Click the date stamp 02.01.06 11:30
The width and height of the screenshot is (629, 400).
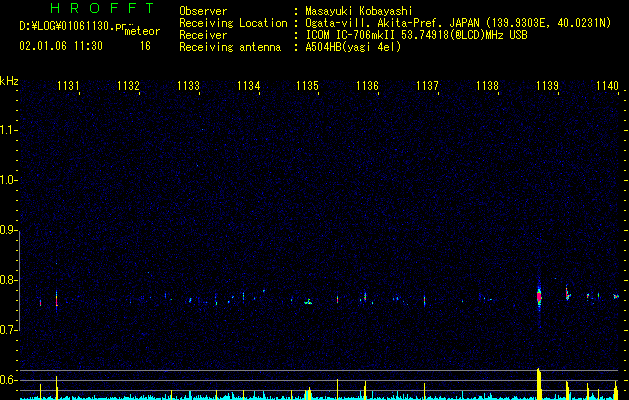tap(61, 46)
